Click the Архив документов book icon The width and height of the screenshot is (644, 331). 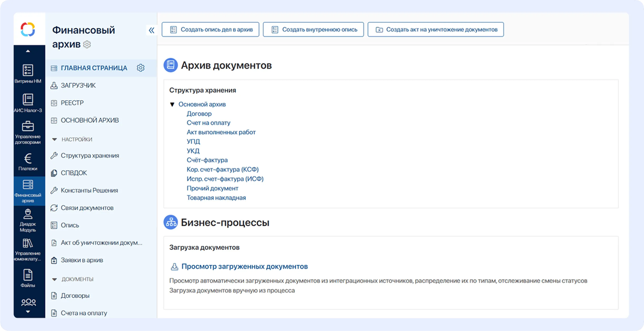point(170,65)
